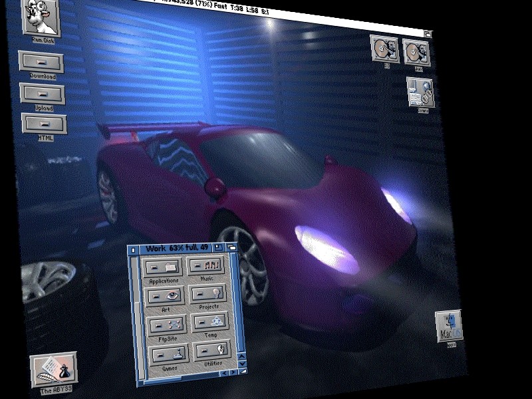
Task: Open the Ram Disk icon
Action: click(41, 17)
